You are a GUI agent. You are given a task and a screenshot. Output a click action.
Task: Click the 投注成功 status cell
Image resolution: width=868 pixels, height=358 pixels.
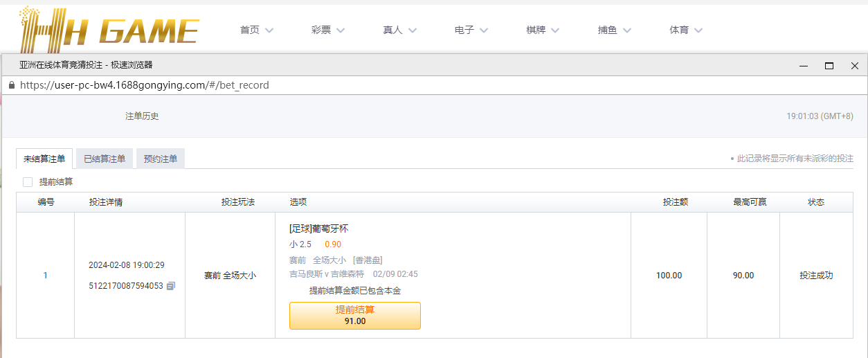(x=816, y=276)
